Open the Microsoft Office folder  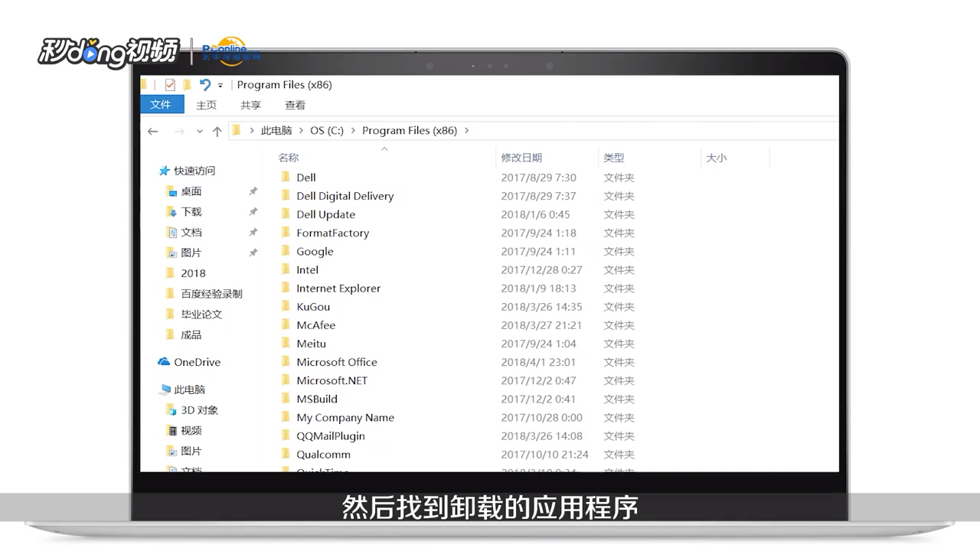336,361
